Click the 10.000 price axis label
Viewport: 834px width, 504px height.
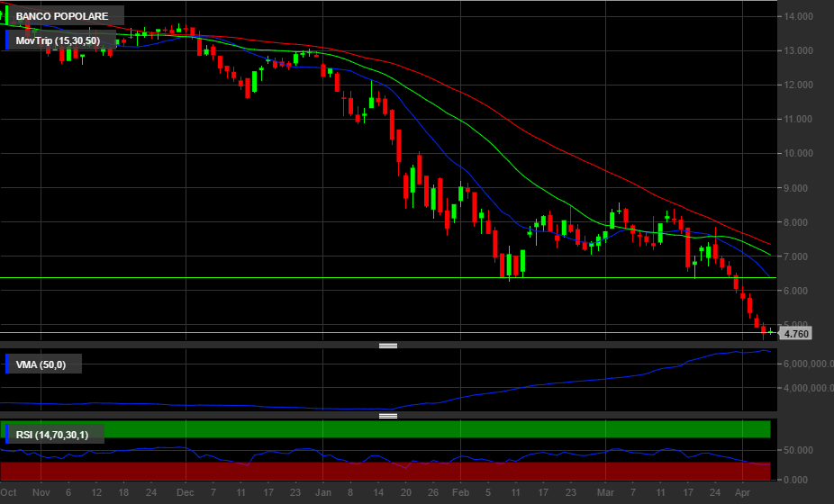tap(799, 154)
